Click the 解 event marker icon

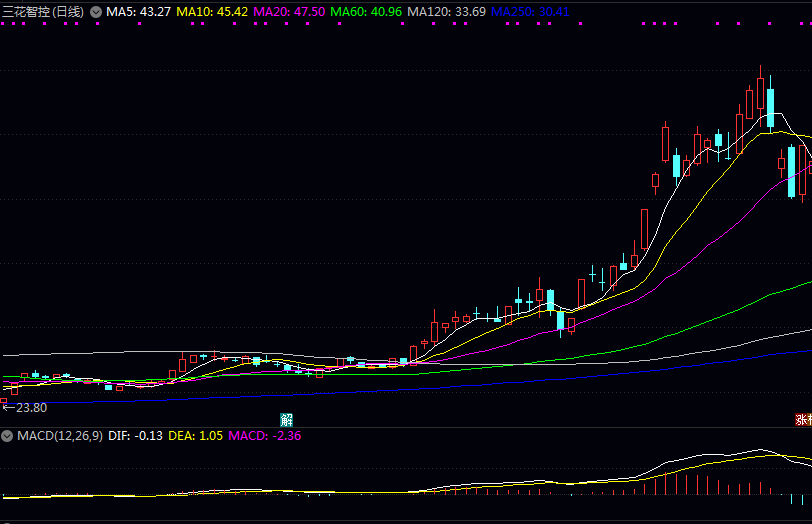tap(286, 419)
